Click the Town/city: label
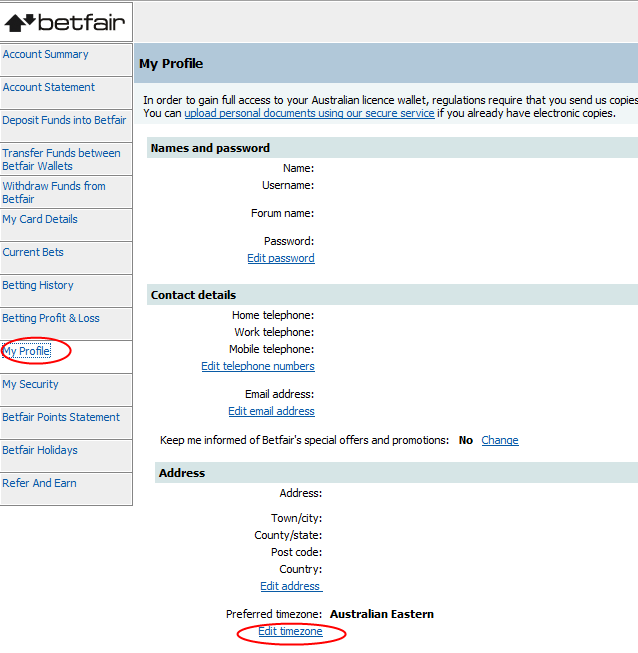The image size is (638, 653). [x=297, y=518]
